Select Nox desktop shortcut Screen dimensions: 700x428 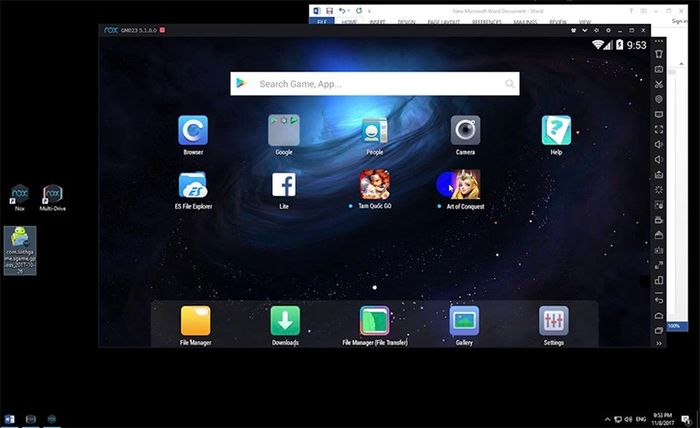20,198
